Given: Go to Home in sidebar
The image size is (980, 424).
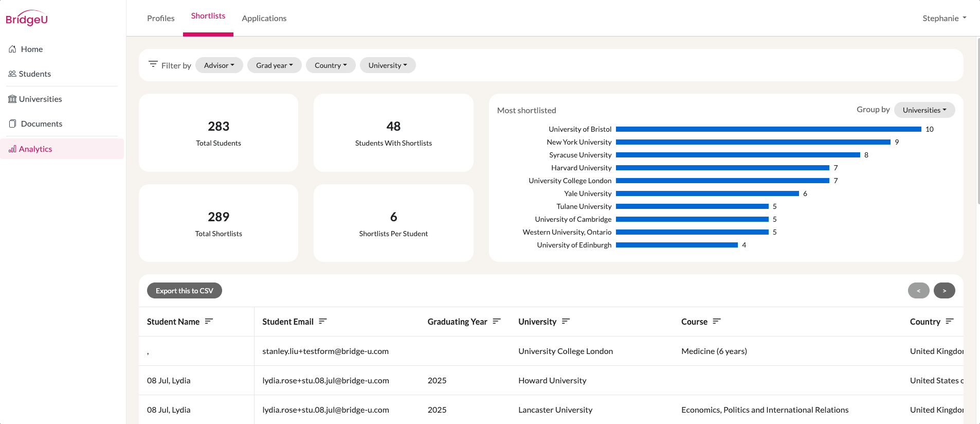Looking at the screenshot, I should 62,49.
